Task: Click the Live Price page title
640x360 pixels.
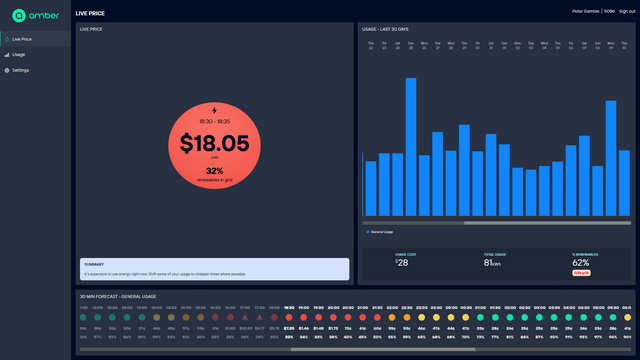Action: pos(90,13)
